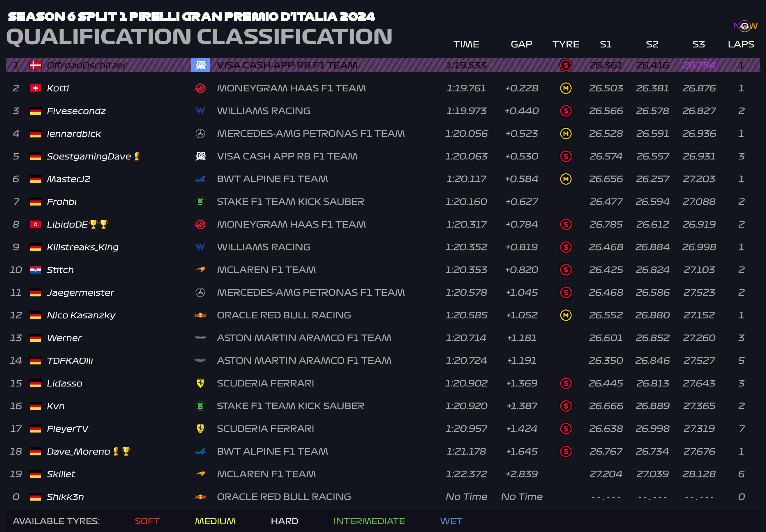Click the trophy icons after LibidoDE's name
766x532 pixels.
click(x=98, y=224)
